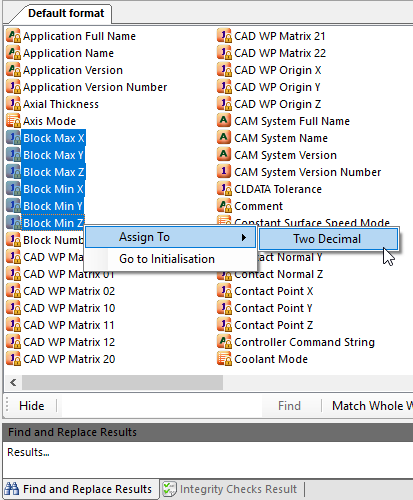Click the CLDATA Tolerance icon

tap(224, 189)
